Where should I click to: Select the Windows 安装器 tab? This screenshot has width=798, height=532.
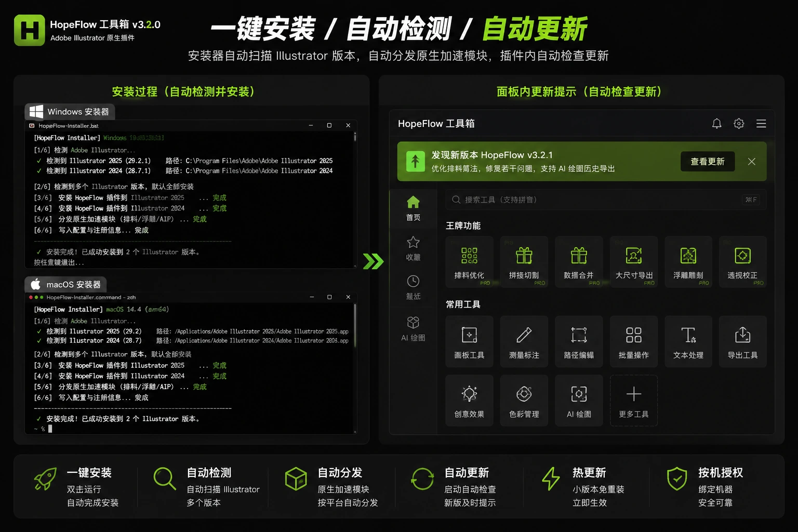point(70,112)
